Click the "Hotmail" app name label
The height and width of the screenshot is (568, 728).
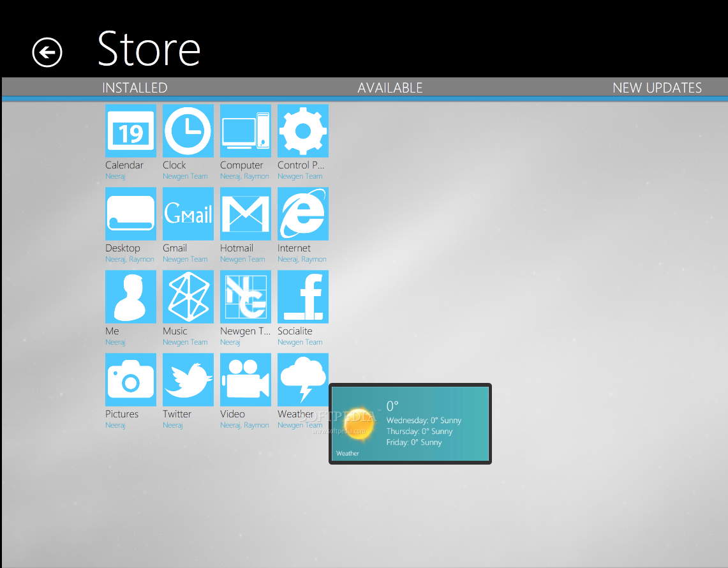tap(237, 248)
